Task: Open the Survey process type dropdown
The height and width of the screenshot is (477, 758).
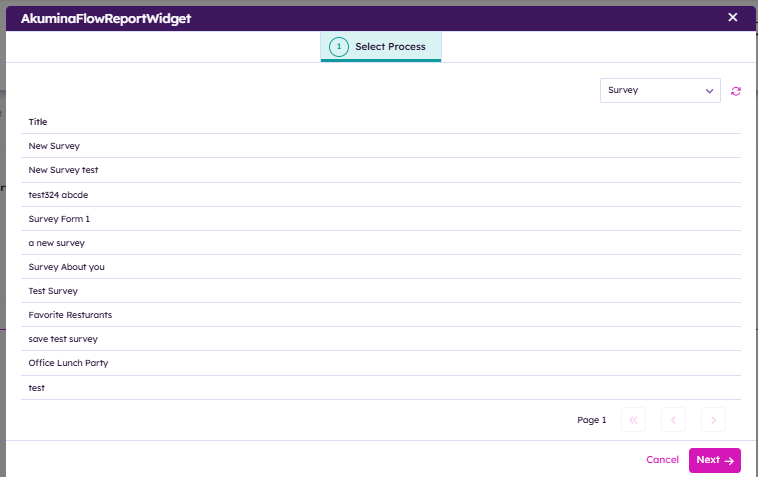Action: click(x=660, y=90)
